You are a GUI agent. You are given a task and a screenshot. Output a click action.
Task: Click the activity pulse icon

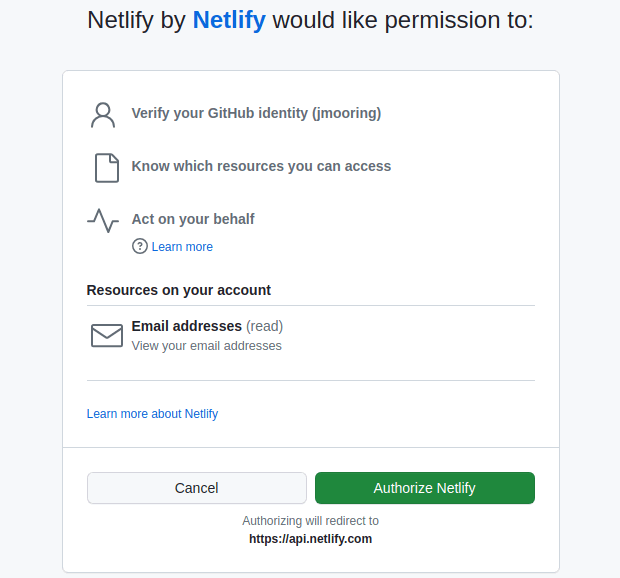(x=103, y=220)
